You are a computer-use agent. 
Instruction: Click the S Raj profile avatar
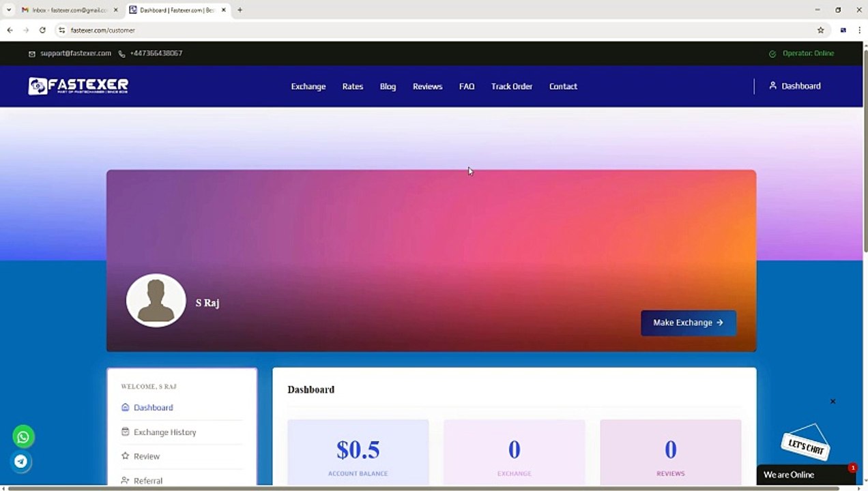tap(156, 301)
